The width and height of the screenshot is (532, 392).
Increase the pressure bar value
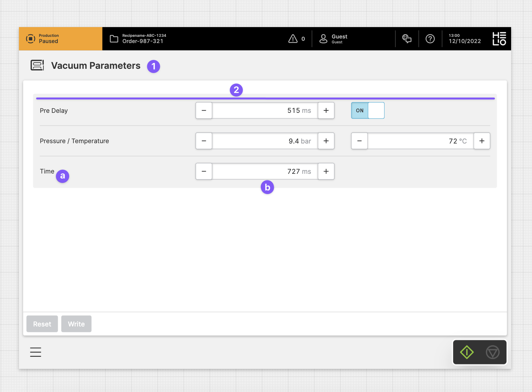326,141
